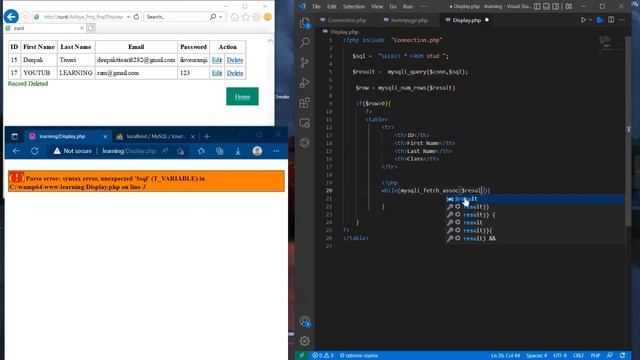Open the VS Code Search view
This screenshot has height=360, width=640.
pyautogui.click(x=305, y=42)
